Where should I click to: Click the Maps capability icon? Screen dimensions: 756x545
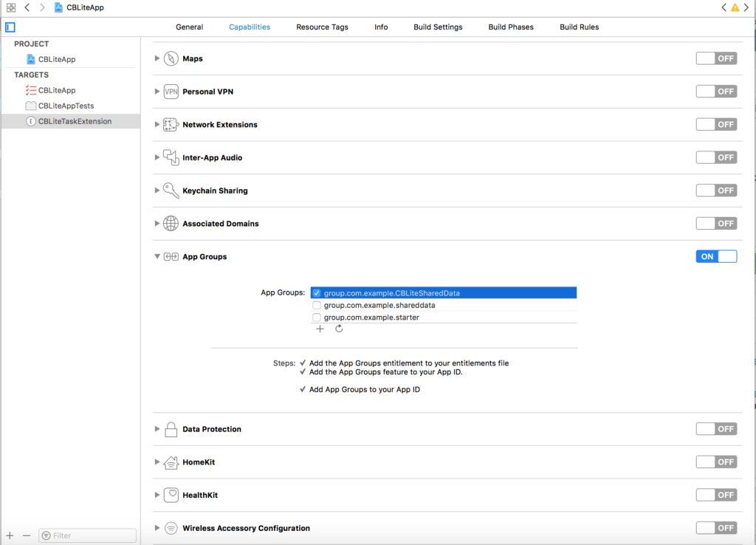(171, 58)
